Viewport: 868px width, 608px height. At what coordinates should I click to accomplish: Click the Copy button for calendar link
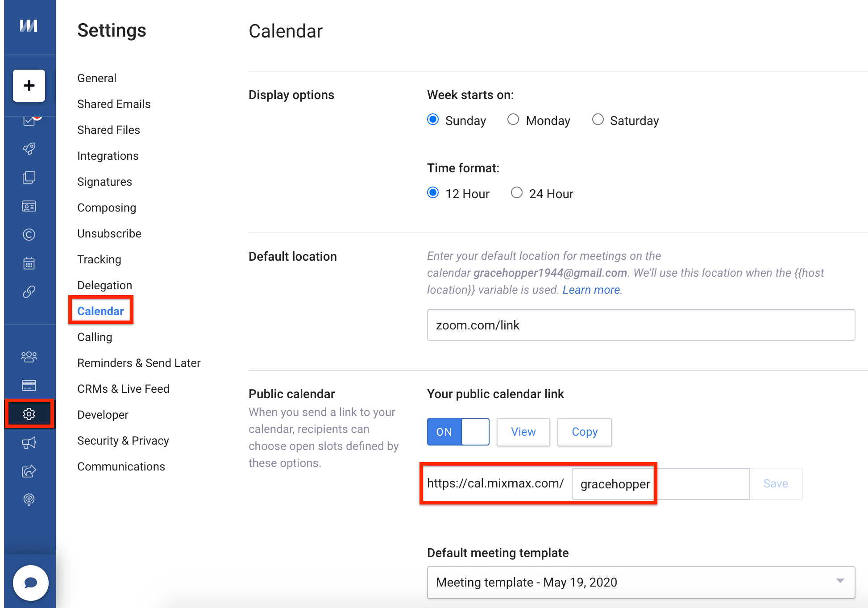click(584, 431)
